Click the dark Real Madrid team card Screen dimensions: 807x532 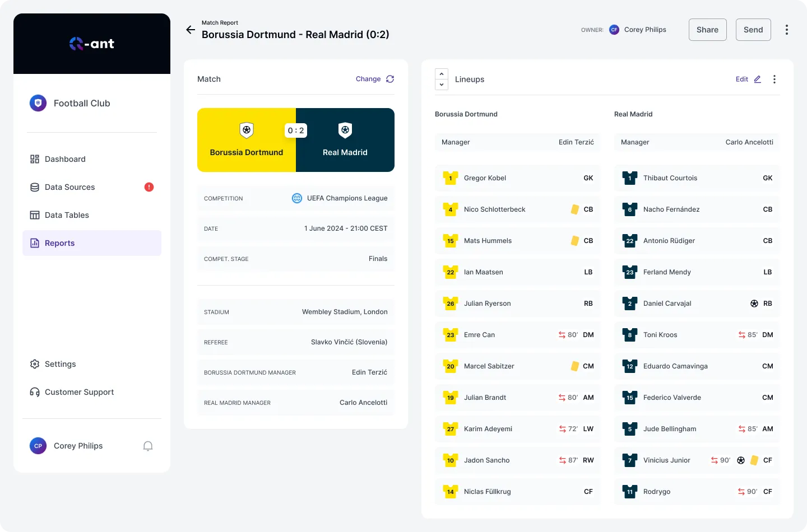pos(345,140)
